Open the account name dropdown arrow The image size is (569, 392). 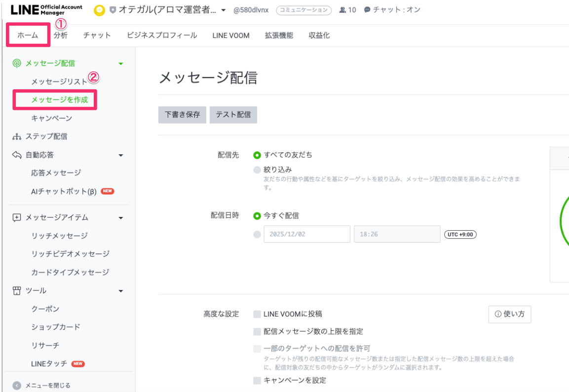(224, 10)
